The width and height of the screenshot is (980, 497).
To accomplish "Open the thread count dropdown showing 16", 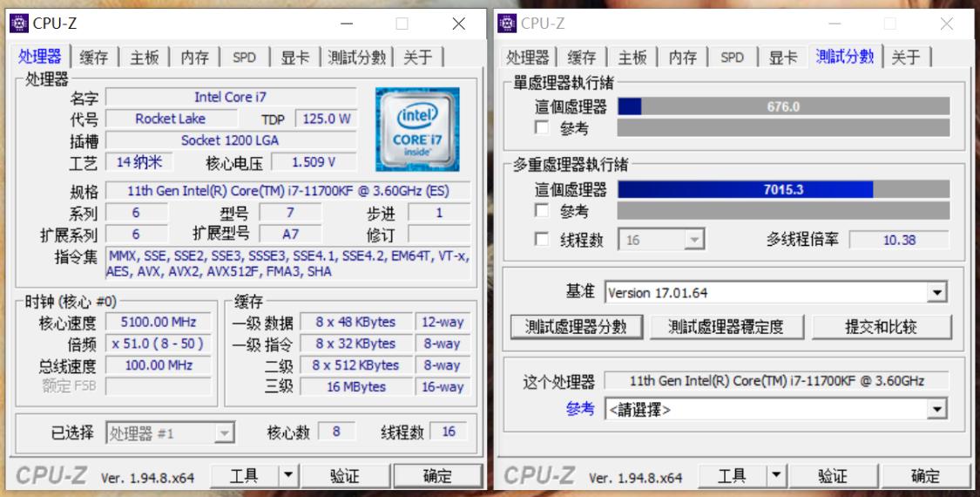I will (661, 240).
